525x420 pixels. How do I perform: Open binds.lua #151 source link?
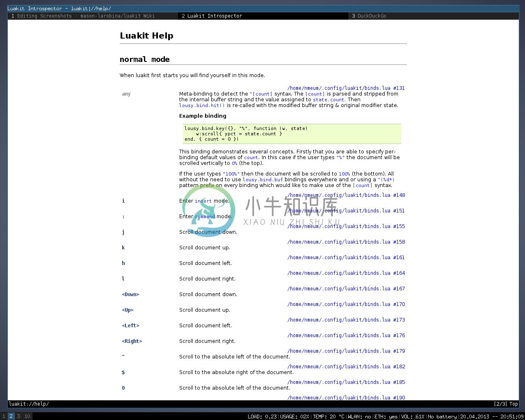(x=346, y=211)
